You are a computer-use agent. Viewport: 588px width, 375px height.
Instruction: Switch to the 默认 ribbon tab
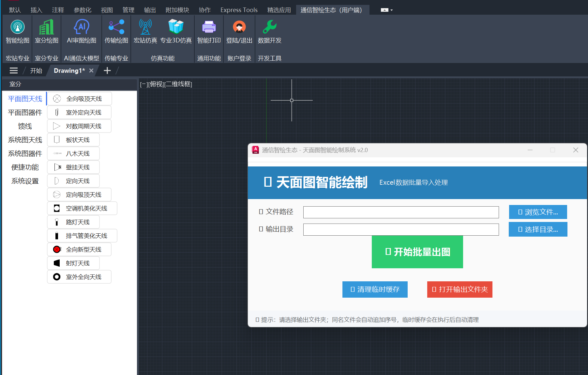(x=15, y=10)
